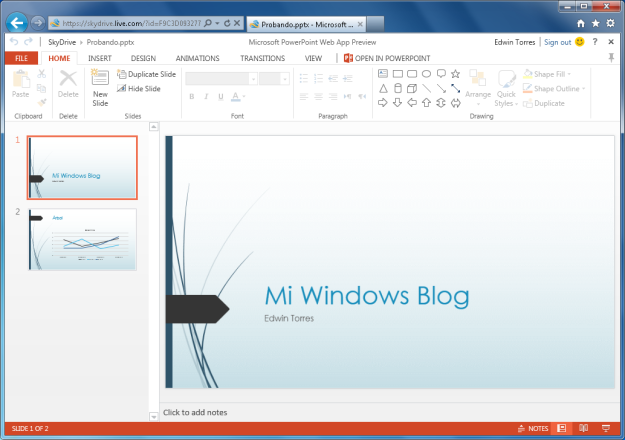Select the single Arrow line shape

441,88
